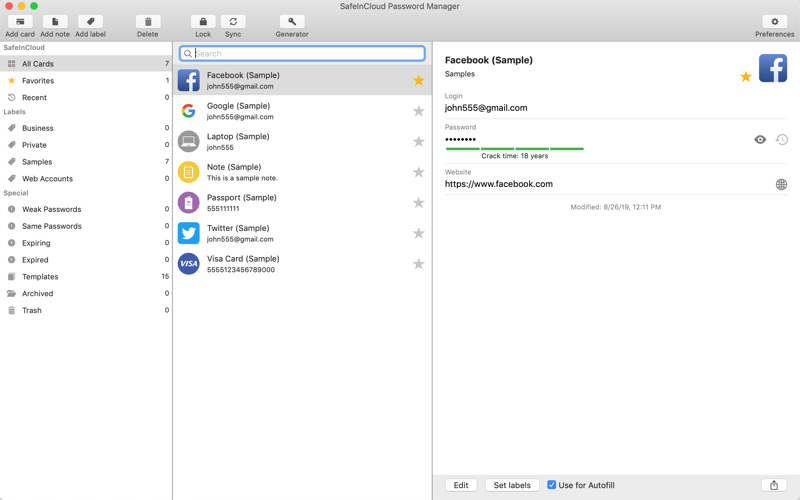Click the yellow Note card icon
The width and height of the screenshot is (800, 500).
(189, 172)
